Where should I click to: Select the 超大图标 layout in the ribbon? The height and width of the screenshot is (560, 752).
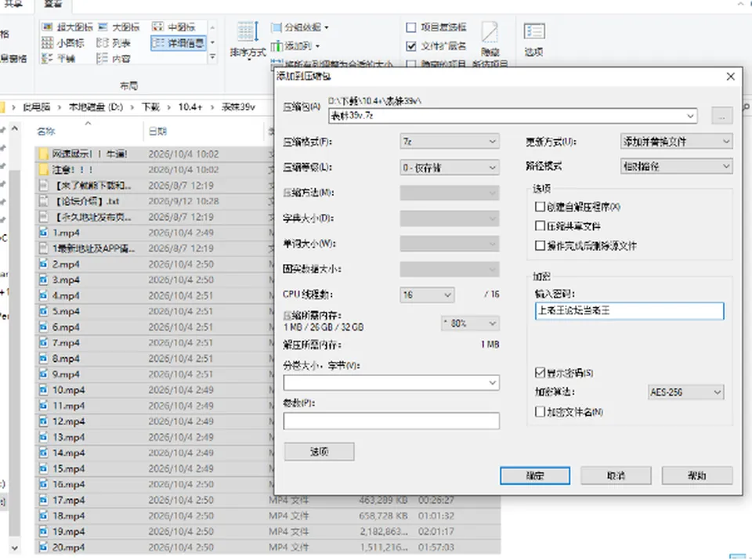[x=67, y=27]
